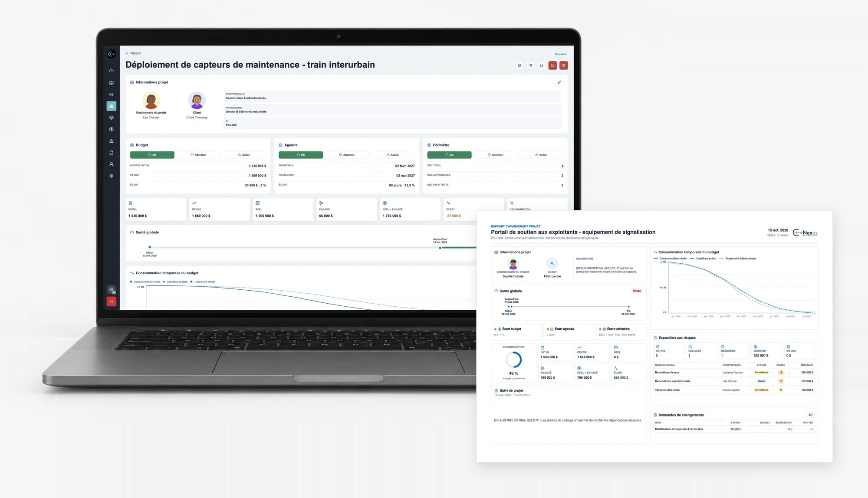
Task: Click the Début marker on Santé globale timeline
Action: tap(150, 247)
